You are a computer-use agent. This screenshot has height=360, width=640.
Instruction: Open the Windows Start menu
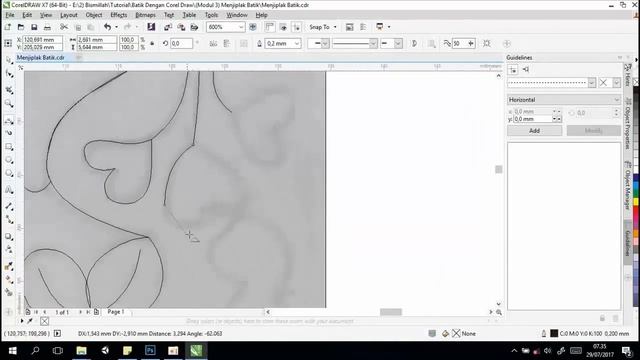(x=12, y=351)
